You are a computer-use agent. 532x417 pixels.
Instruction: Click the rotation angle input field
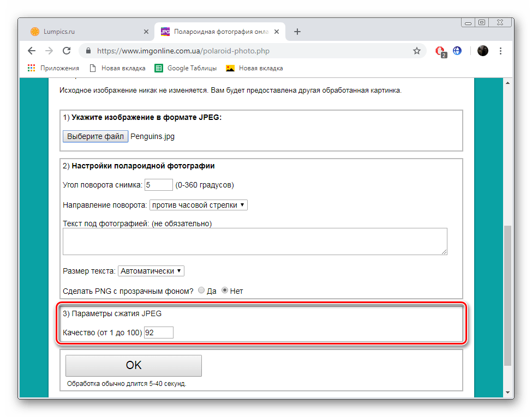[158, 185]
